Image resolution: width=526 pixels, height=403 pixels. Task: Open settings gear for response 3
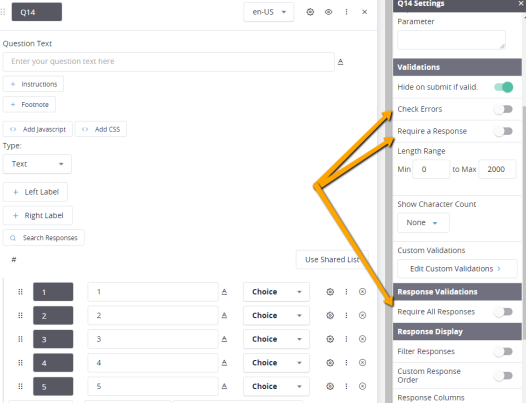pyautogui.click(x=330, y=339)
